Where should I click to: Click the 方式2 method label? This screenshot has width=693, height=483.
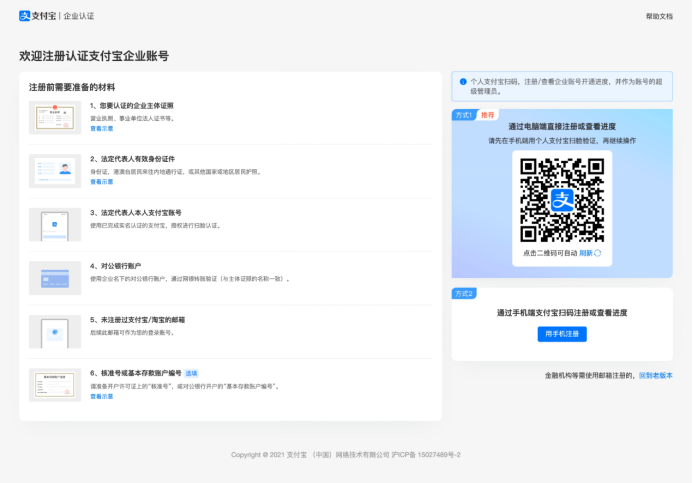click(x=465, y=294)
